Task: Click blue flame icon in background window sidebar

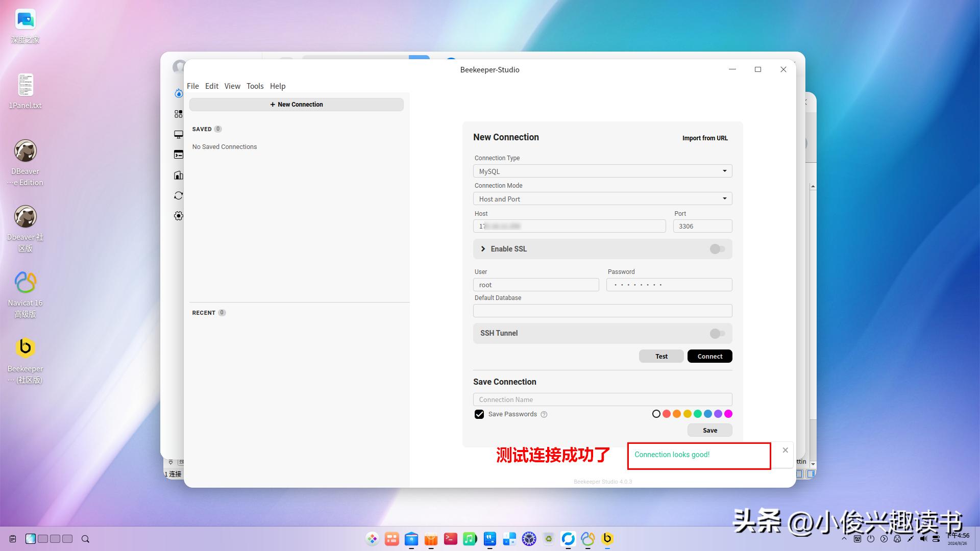Action: click(178, 93)
